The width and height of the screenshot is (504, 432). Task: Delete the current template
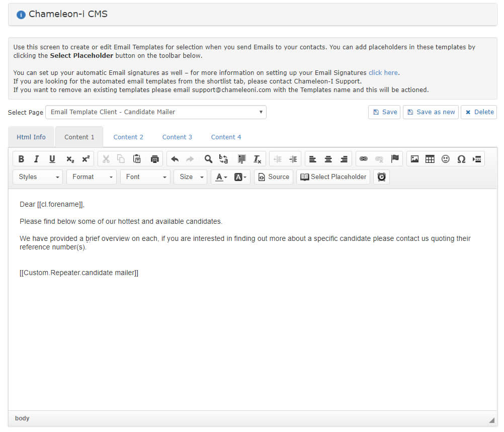click(479, 112)
